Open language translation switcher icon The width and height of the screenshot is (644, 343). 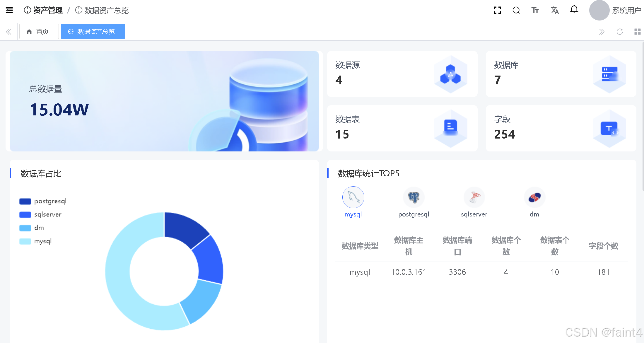(554, 10)
